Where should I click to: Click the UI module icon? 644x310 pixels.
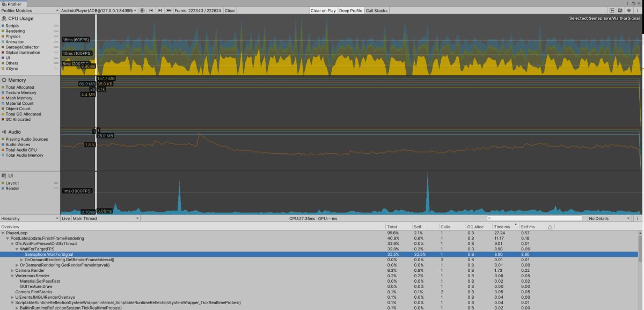pyautogui.click(x=4, y=176)
